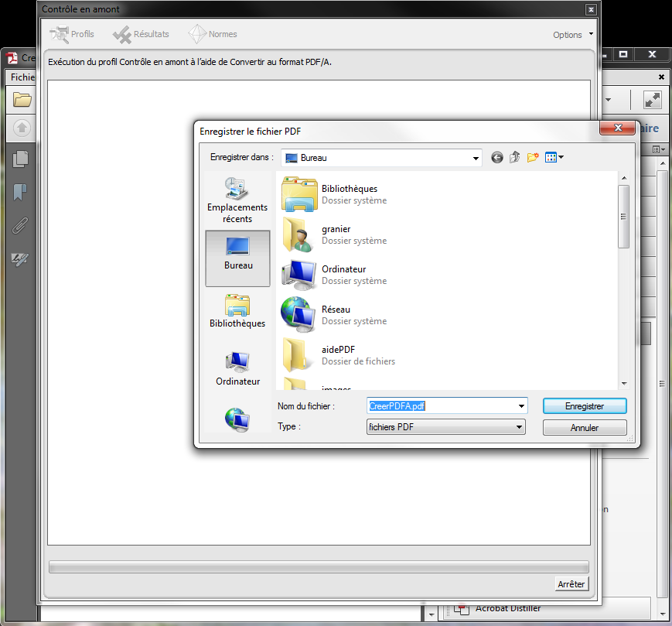
Task: Open the Bibliothèques system folder
Action: click(x=349, y=193)
